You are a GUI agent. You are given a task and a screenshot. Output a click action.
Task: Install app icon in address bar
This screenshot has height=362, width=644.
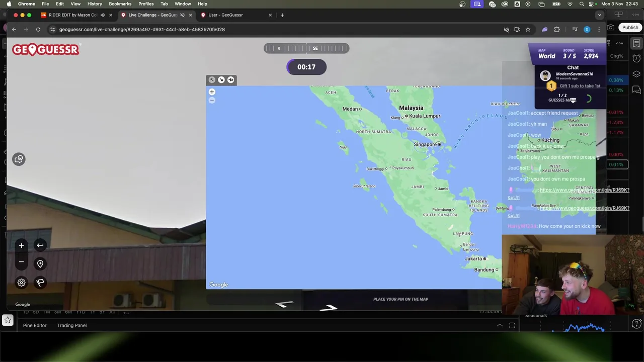tap(517, 30)
